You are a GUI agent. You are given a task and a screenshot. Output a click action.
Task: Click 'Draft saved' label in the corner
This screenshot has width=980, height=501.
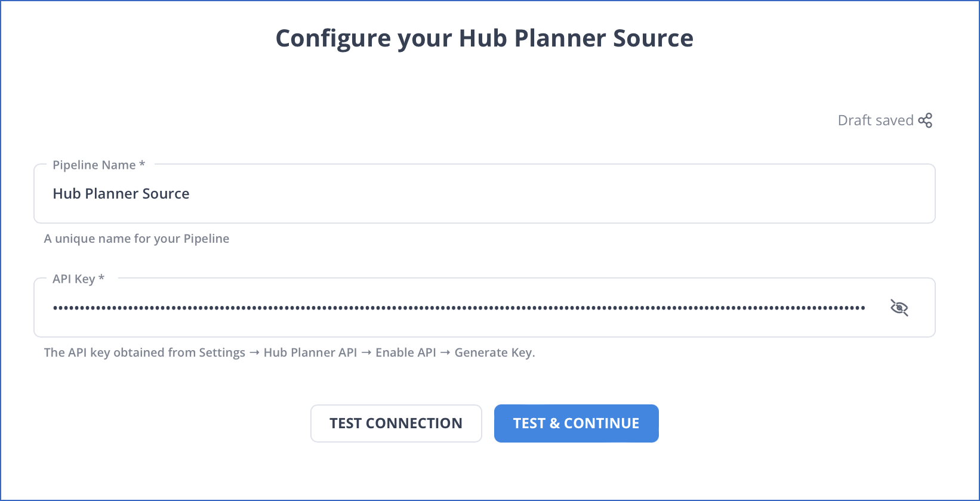coord(875,120)
